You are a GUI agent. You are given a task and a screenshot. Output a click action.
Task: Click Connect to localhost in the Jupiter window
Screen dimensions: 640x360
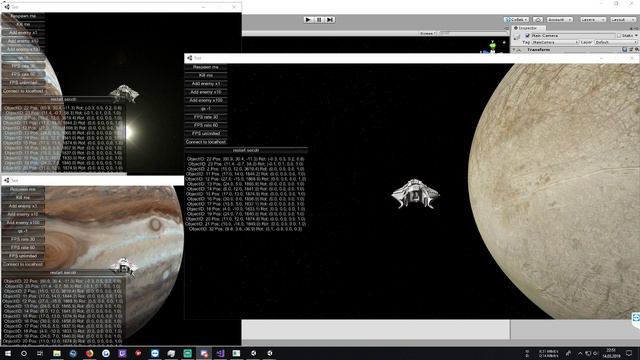tap(23, 264)
